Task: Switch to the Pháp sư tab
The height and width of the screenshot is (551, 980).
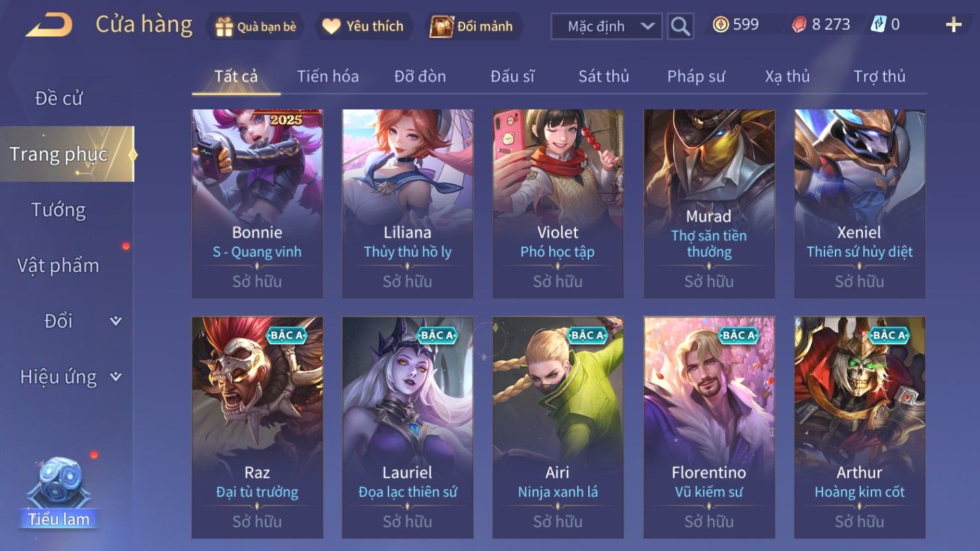Action: click(696, 76)
